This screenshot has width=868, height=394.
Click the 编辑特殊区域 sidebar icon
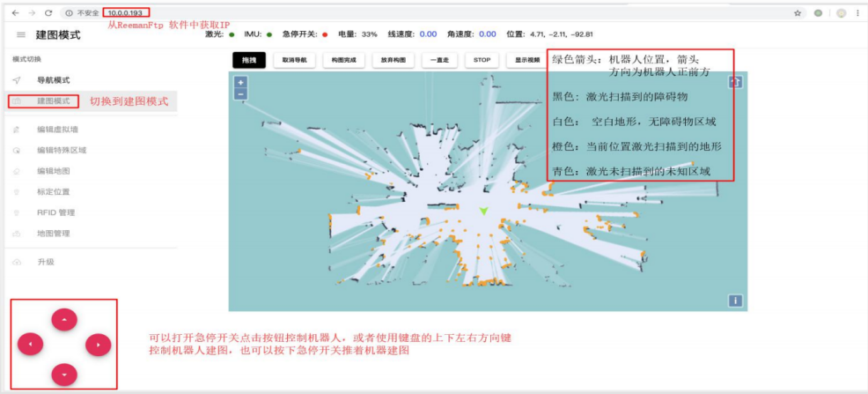(x=17, y=150)
